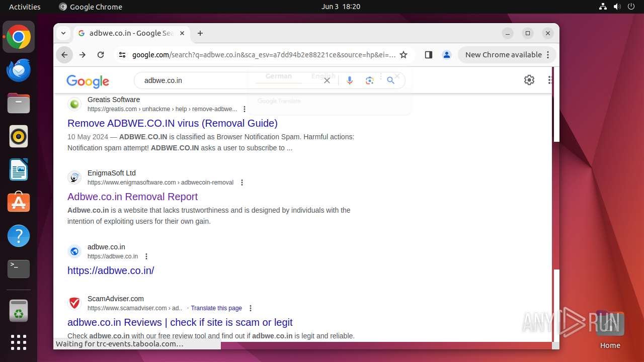The height and width of the screenshot is (362, 644).
Task: Open the Home desktop folder
Action: 610,330
